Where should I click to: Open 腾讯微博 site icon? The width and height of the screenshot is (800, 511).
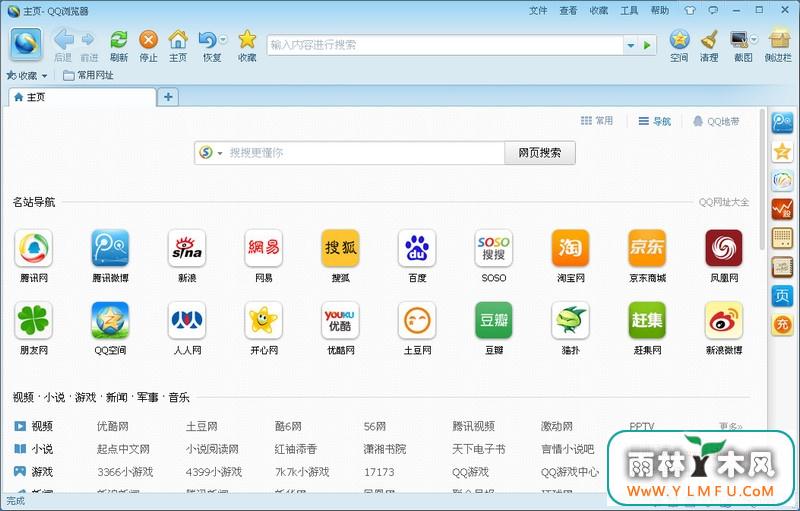(110, 248)
